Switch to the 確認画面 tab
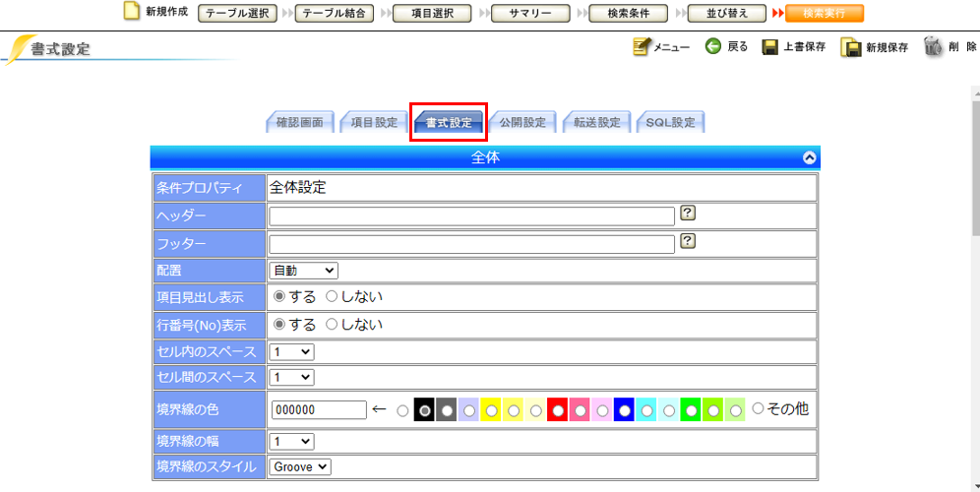This screenshot has width=980, height=492. point(300,123)
